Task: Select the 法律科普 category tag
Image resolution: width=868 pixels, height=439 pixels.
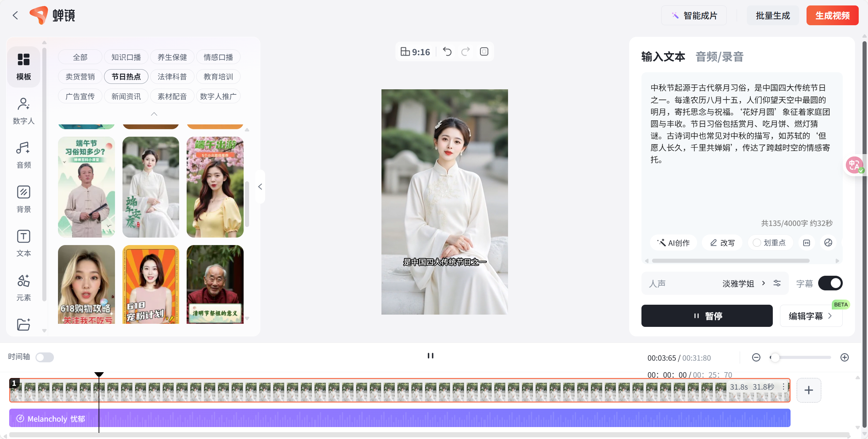Action: coord(172,77)
